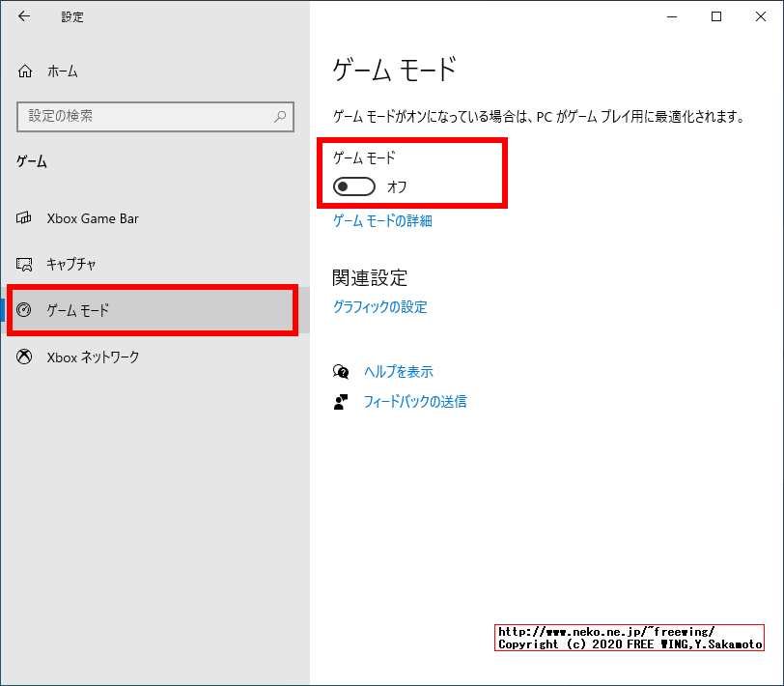The width and height of the screenshot is (784, 686).
Task: Open the Xbox Game Bar settings page
Action: 155,218
